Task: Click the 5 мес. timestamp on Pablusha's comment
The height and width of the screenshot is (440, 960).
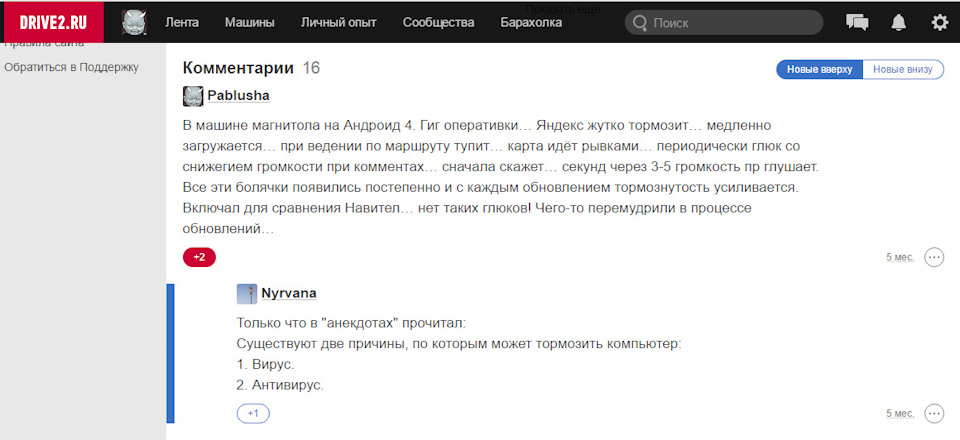Action: pos(900,258)
